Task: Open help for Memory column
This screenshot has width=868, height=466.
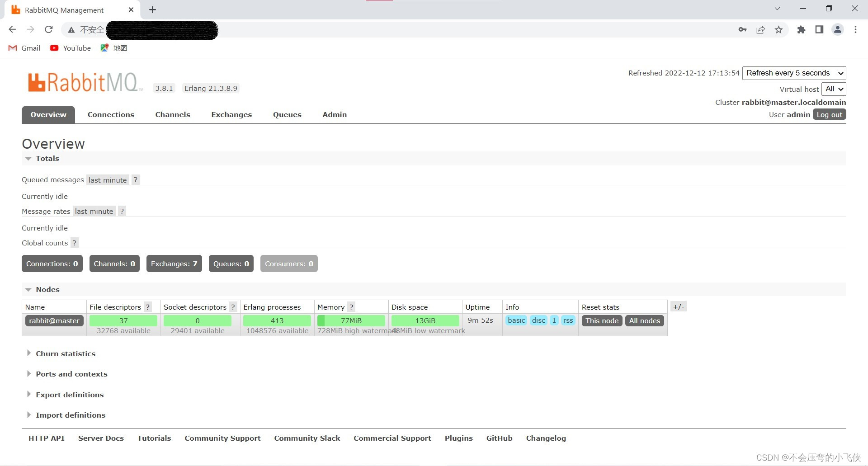Action: [x=351, y=307]
